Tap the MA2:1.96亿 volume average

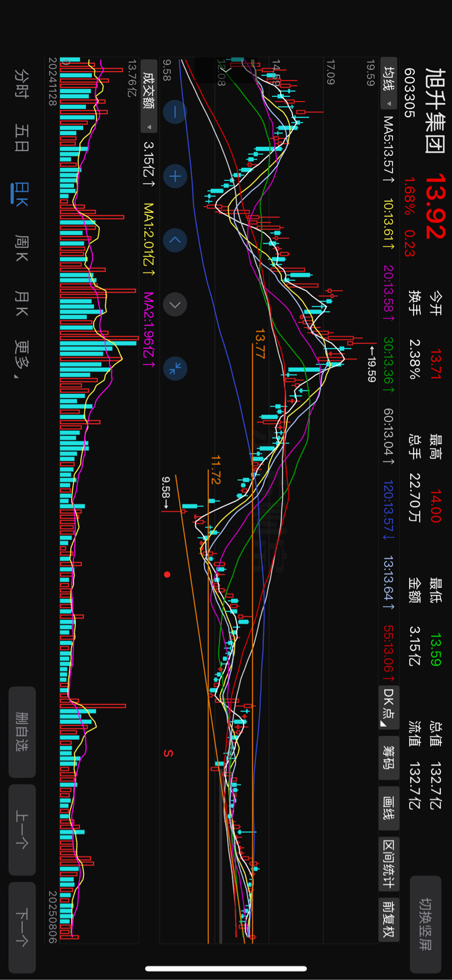point(149,330)
